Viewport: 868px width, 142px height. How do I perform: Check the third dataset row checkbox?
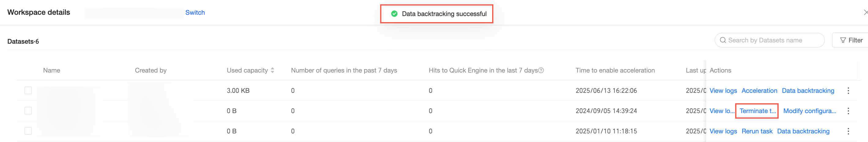click(x=28, y=131)
